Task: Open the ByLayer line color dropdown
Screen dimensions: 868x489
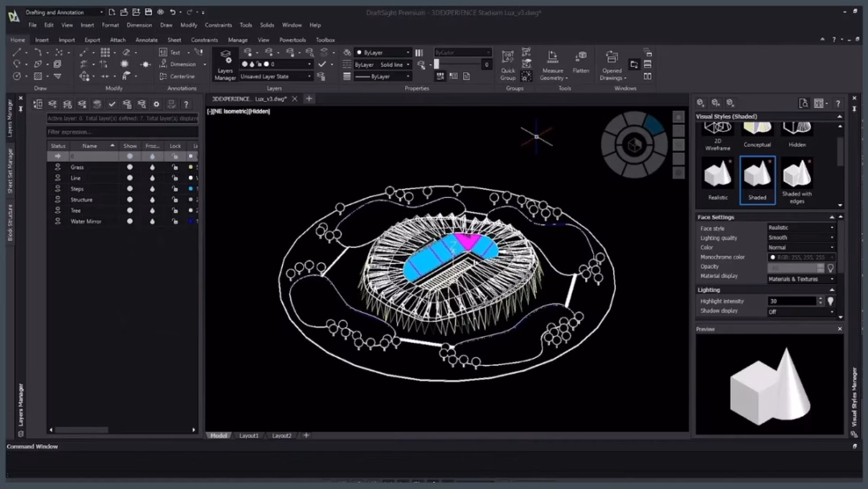Action: [383, 52]
